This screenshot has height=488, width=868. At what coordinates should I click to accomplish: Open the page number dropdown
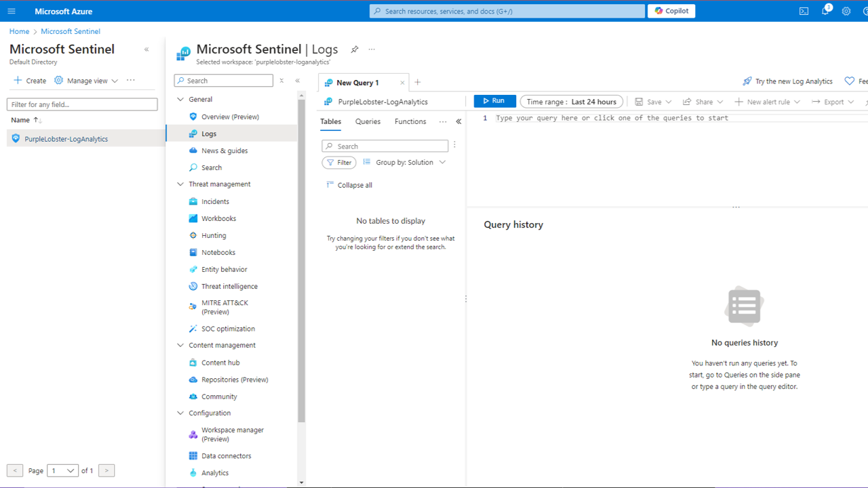(x=62, y=470)
